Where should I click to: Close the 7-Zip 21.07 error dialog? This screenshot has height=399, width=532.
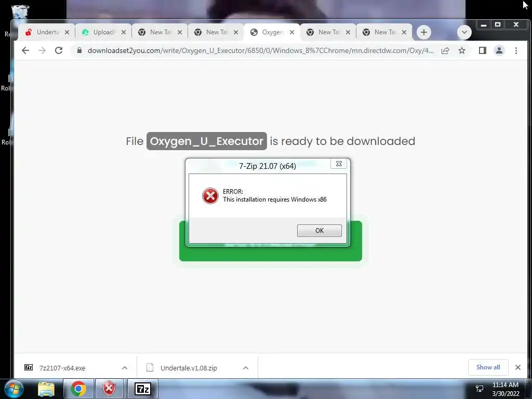(x=339, y=164)
